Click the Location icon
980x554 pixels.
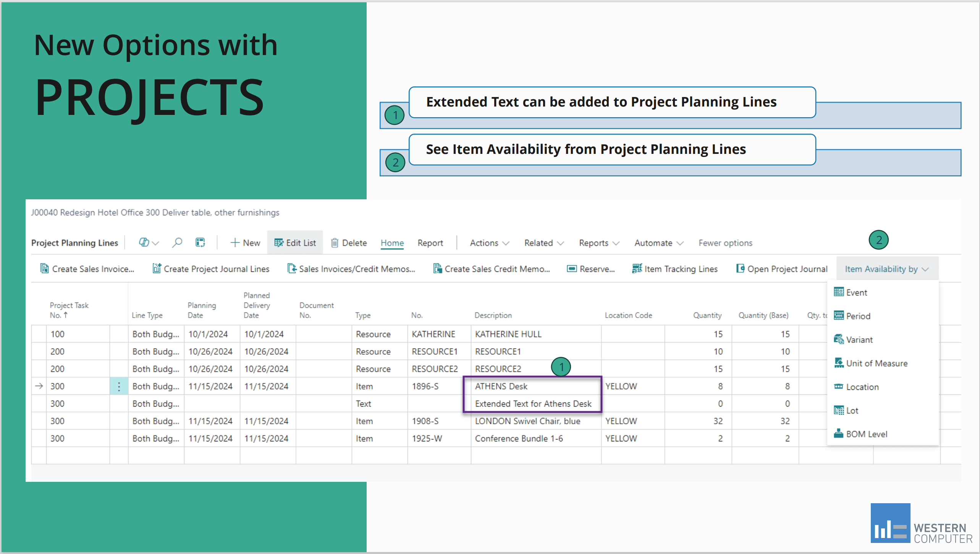[x=839, y=386]
